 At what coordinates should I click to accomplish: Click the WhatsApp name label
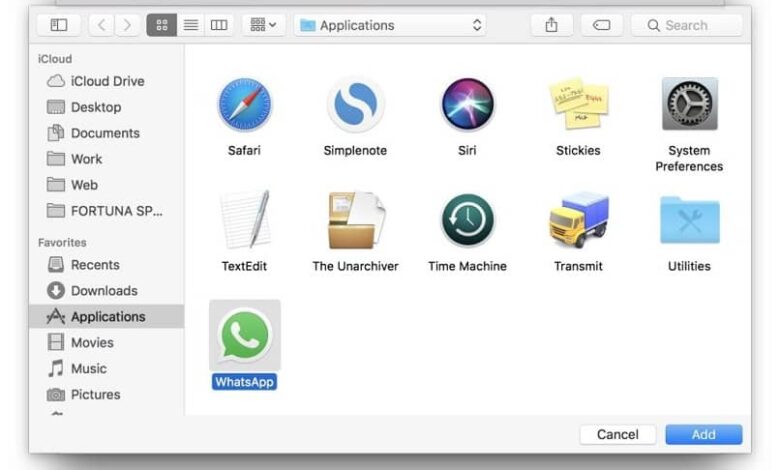(x=244, y=382)
